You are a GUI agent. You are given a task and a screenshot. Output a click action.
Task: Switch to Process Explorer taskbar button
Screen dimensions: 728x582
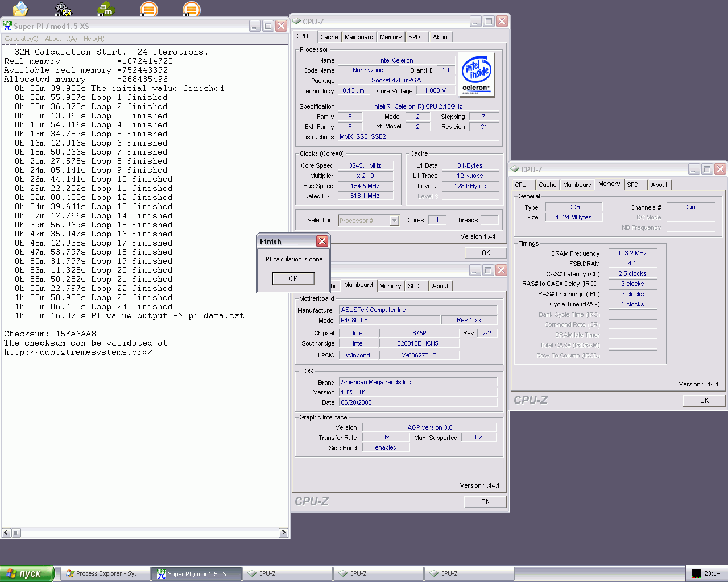point(105,574)
